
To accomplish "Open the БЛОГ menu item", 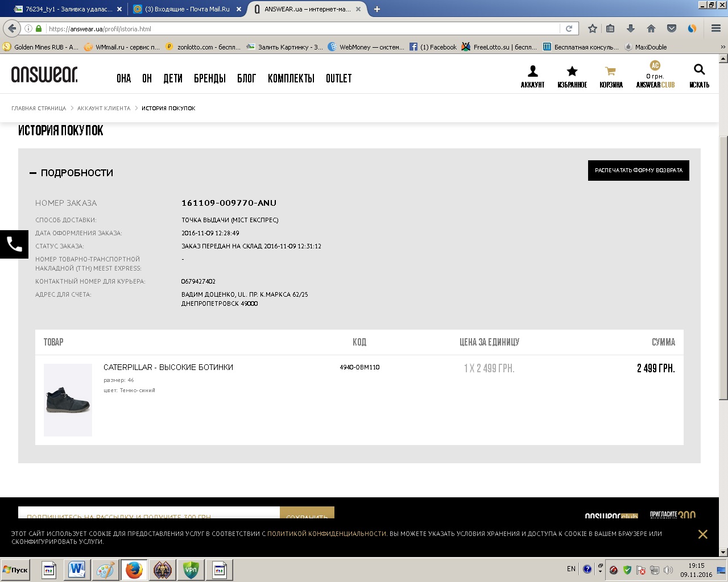I will click(247, 78).
